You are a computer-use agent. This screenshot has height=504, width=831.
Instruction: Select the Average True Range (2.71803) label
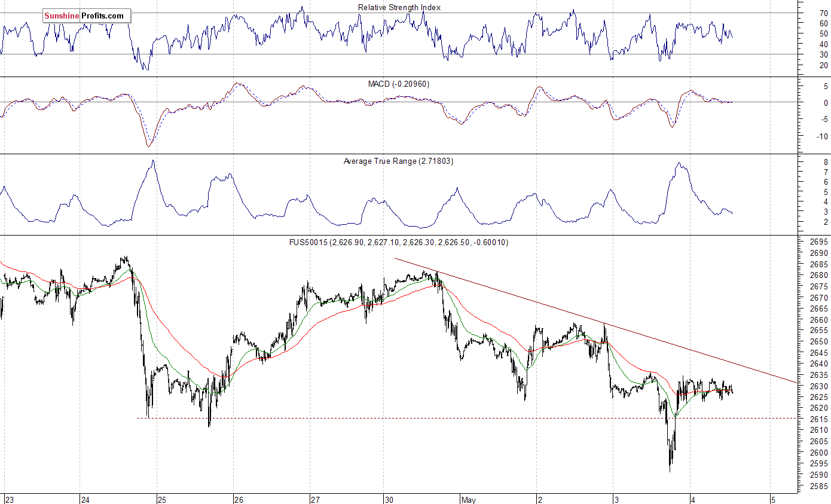pyautogui.click(x=398, y=161)
